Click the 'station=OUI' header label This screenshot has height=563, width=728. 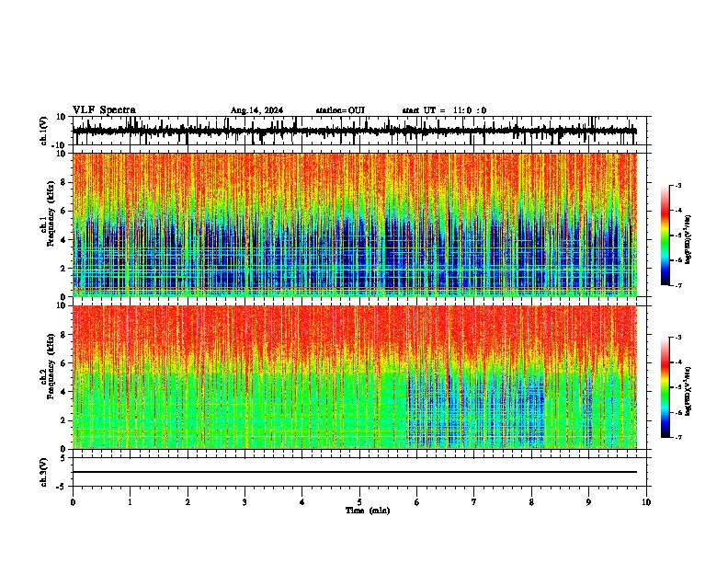[x=340, y=110]
